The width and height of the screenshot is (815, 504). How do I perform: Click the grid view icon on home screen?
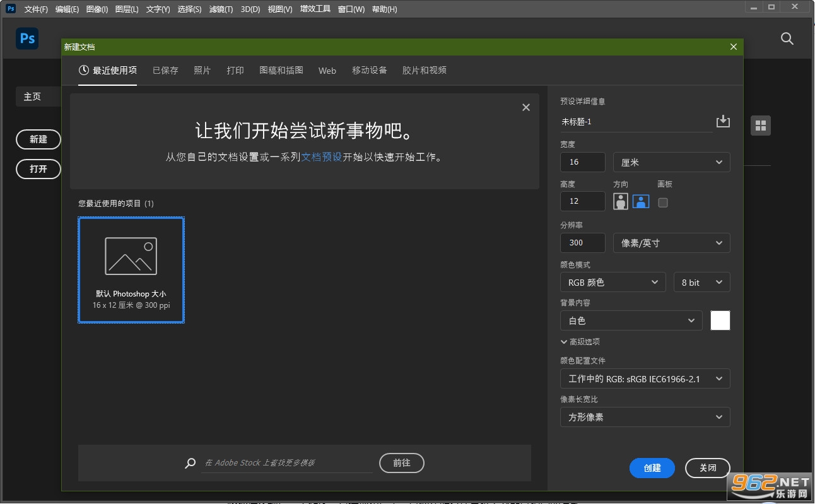point(761,126)
